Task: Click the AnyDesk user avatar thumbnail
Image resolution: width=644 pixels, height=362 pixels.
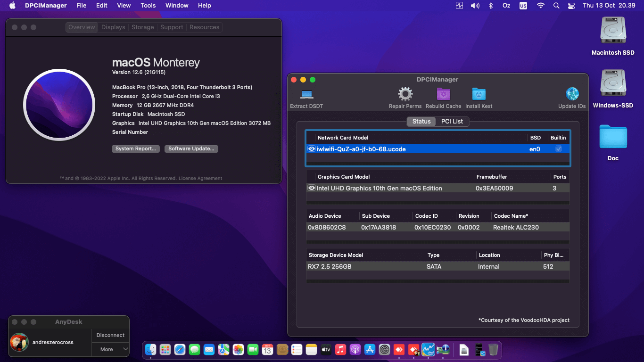Action: pos(19,342)
